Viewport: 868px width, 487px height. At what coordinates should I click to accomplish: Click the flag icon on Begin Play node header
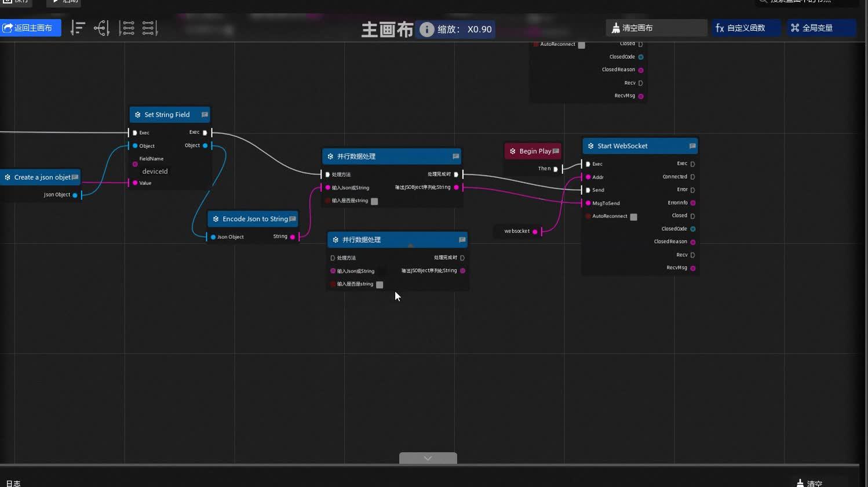pos(555,151)
